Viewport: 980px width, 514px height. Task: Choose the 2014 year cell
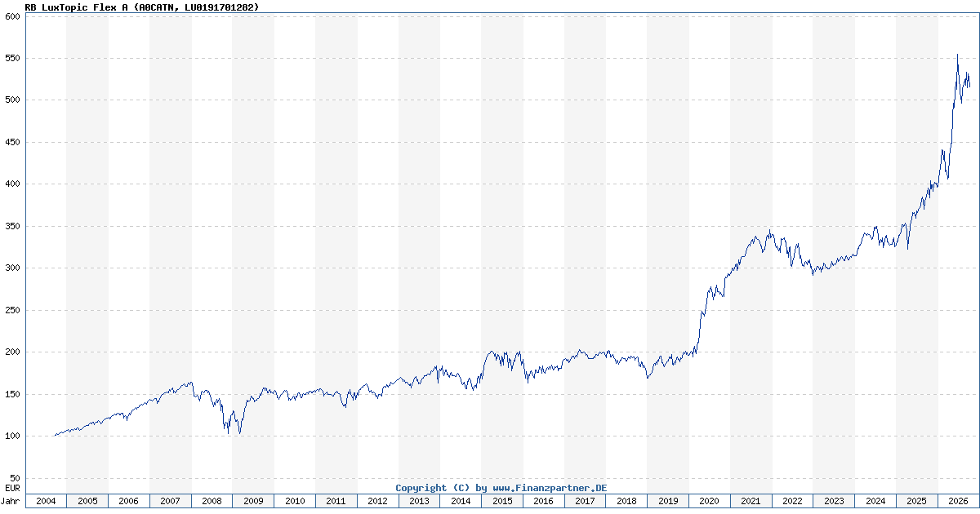461,501
